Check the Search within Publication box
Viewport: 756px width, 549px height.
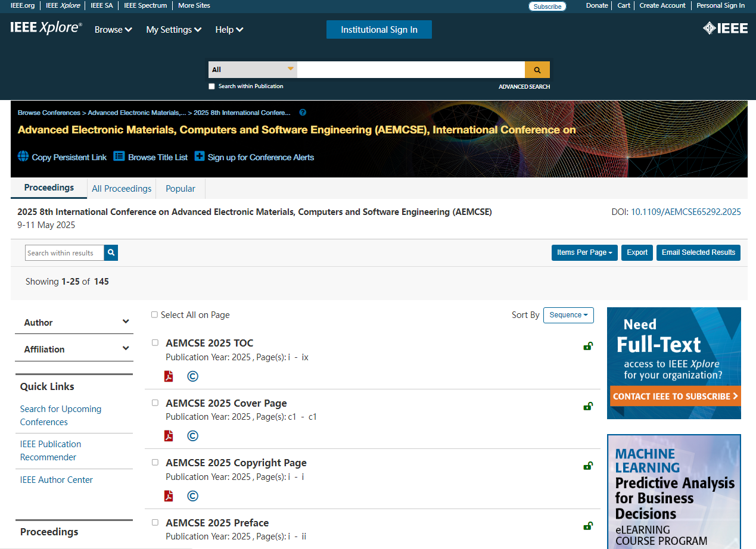(x=211, y=86)
